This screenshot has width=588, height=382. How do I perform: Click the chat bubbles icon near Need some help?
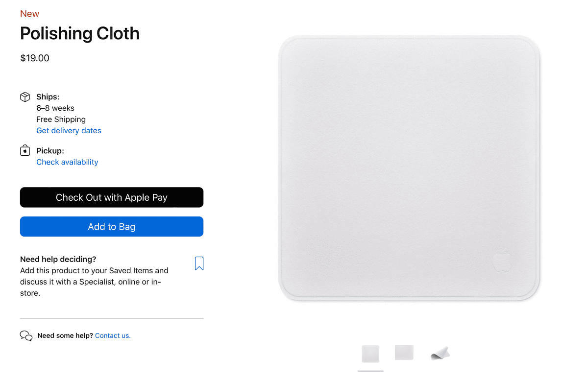click(x=26, y=336)
